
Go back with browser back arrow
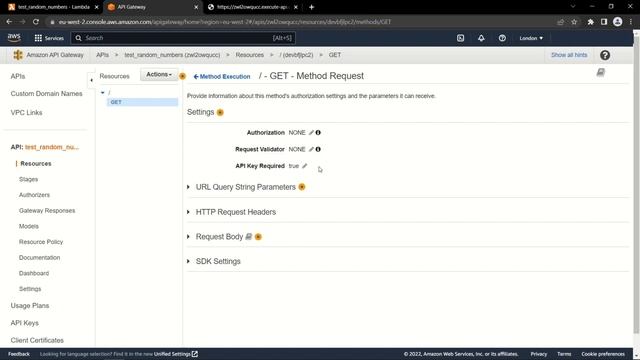(9, 22)
